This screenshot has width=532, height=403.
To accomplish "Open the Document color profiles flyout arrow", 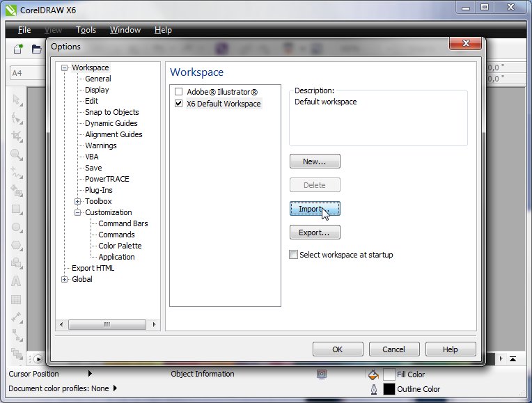I will click(x=115, y=388).
